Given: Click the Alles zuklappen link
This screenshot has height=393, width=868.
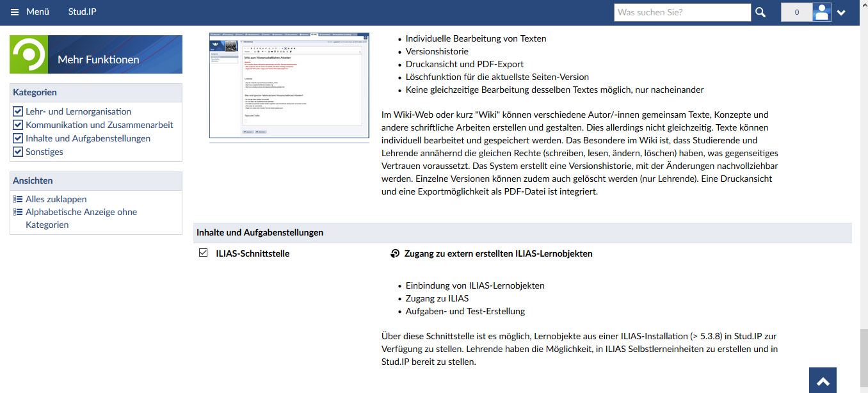Looking at the screenshot, I should click(x=56, y=199).
